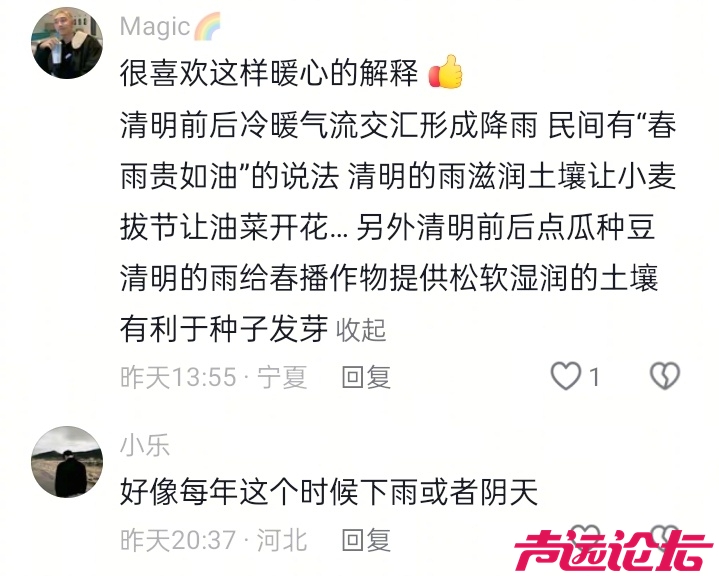Open Magic's profile avatar
This screenshot has height=576, width=719.
(x=67, y=43)
